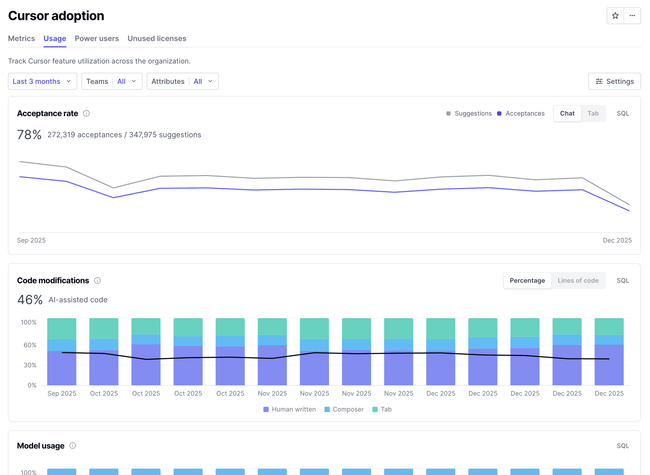Toggle the Tab legend entry under bar chart
Screen dimensions: 650x475
tap(382, 410)
